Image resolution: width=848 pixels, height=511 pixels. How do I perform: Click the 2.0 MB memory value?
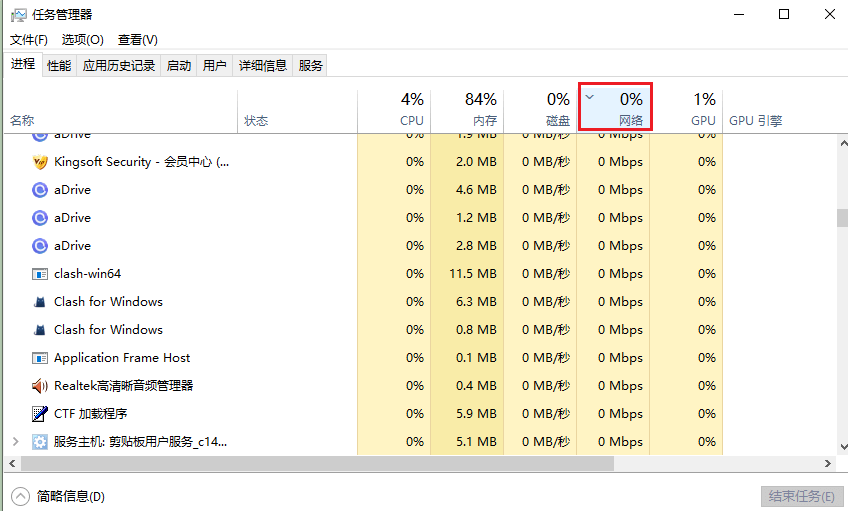476,162
